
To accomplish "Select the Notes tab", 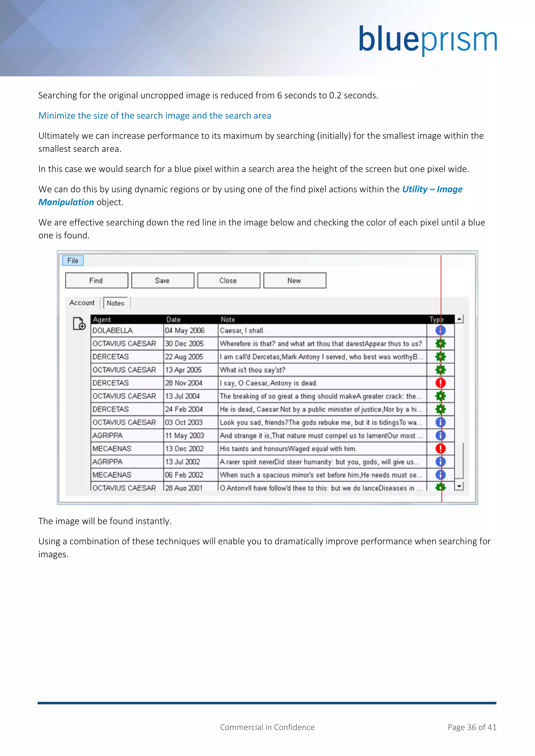I will point(115,303).
